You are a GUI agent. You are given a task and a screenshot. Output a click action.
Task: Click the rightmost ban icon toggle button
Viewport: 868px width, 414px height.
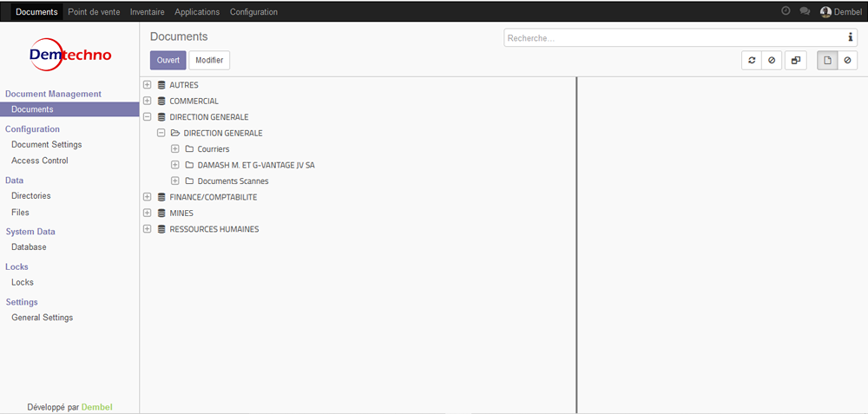tap(847, 60)
